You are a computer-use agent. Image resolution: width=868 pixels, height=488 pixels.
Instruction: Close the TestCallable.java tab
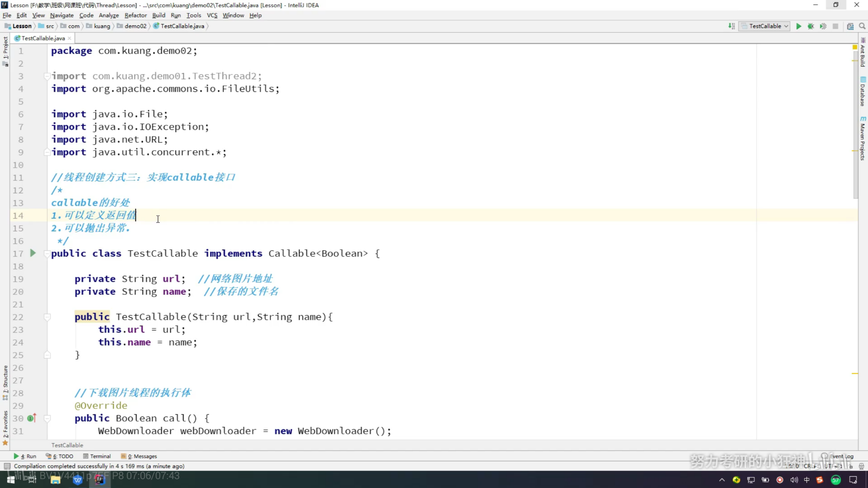pos(70,38)
